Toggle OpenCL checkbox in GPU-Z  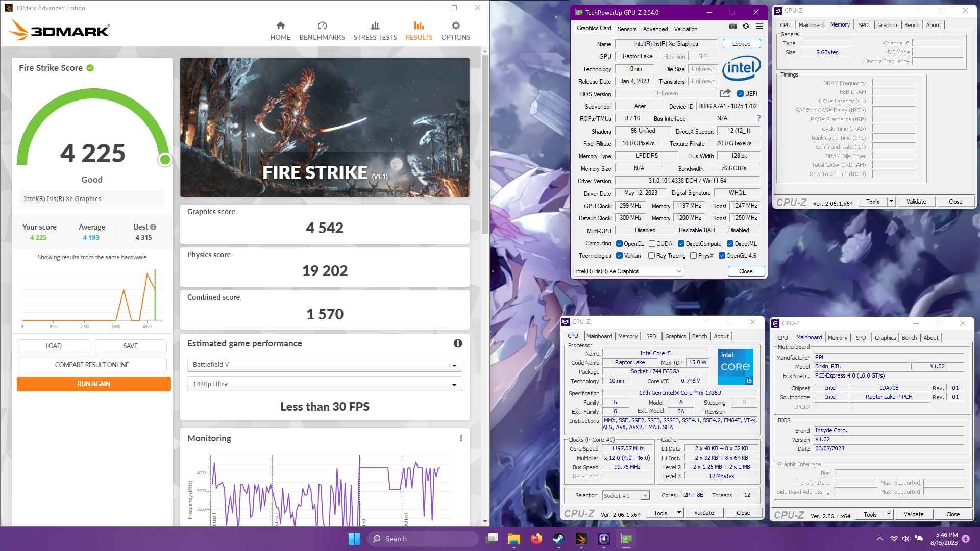coord(619,244)
